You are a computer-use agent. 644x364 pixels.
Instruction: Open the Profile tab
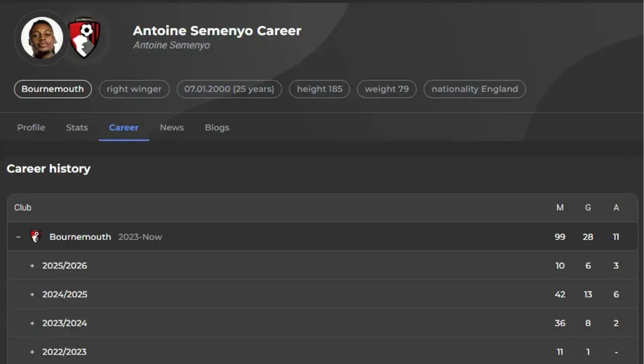31,127
